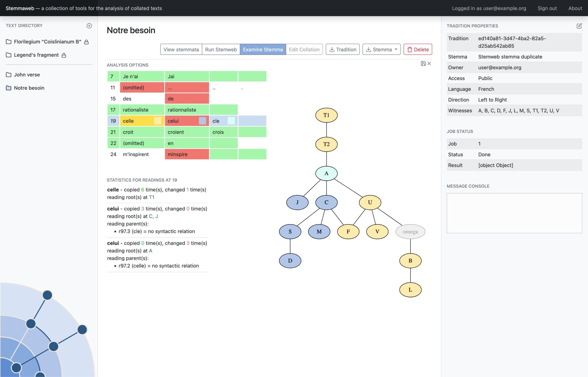The width and height of the screenshot is (588, 377).
Task: Click the lock icon beside Florilegium
Action: pos(86,42)
